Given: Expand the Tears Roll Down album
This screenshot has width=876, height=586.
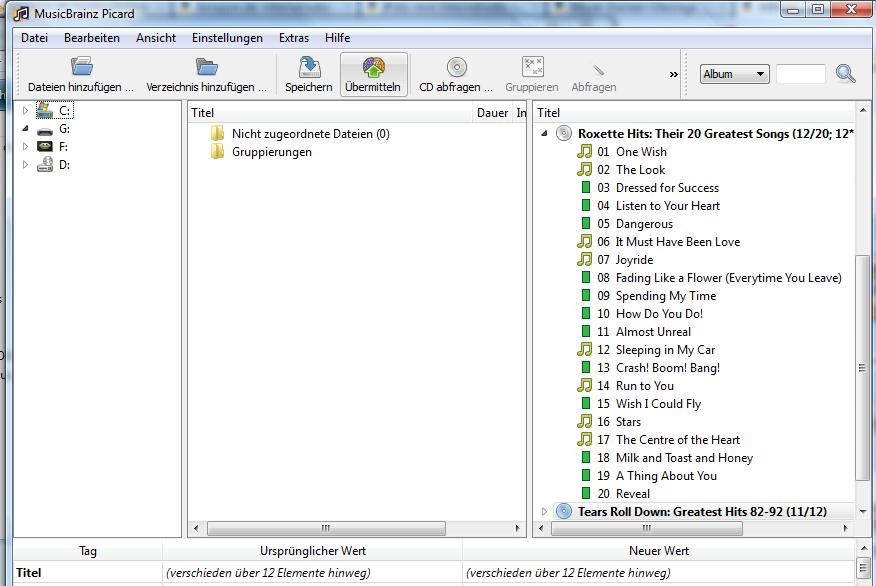Looking at the screenshot, I should (544, 511).
